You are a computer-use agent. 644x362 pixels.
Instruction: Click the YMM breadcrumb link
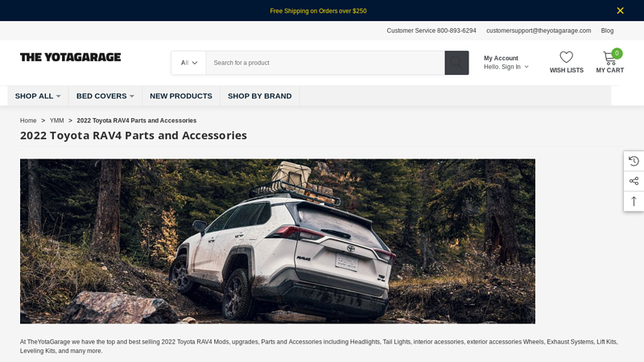click(x=56, y=121)
